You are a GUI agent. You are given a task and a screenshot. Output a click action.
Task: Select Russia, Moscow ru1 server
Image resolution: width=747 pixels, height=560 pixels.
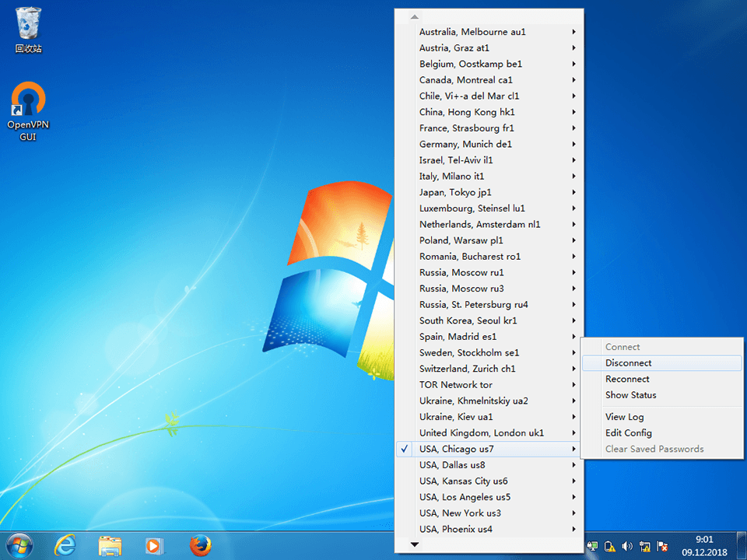[489, 272]
